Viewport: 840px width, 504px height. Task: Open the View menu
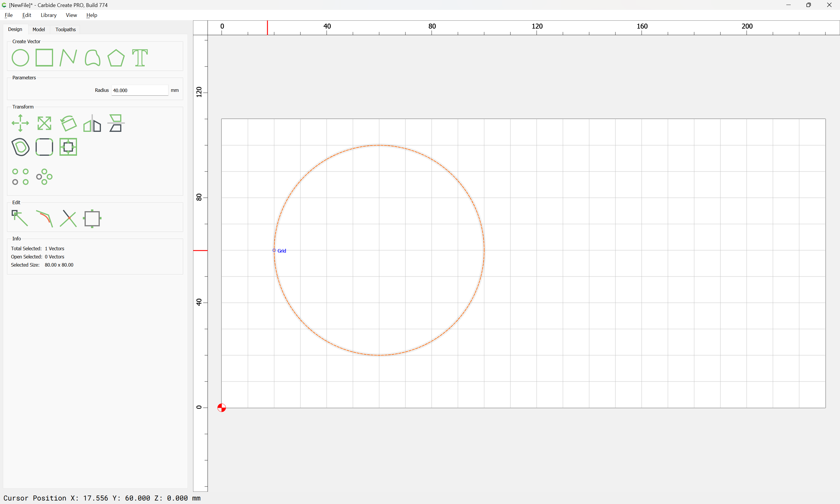tap(71, 15)
